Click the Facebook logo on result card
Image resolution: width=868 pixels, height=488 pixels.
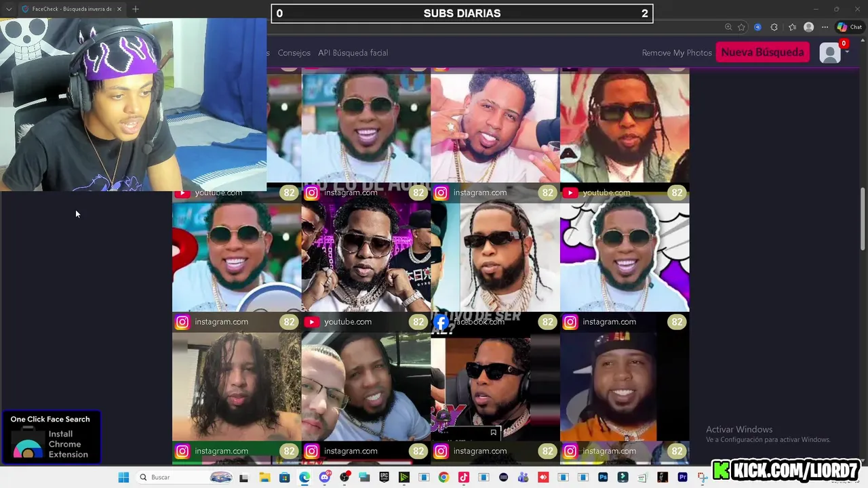tap(441, 322)
